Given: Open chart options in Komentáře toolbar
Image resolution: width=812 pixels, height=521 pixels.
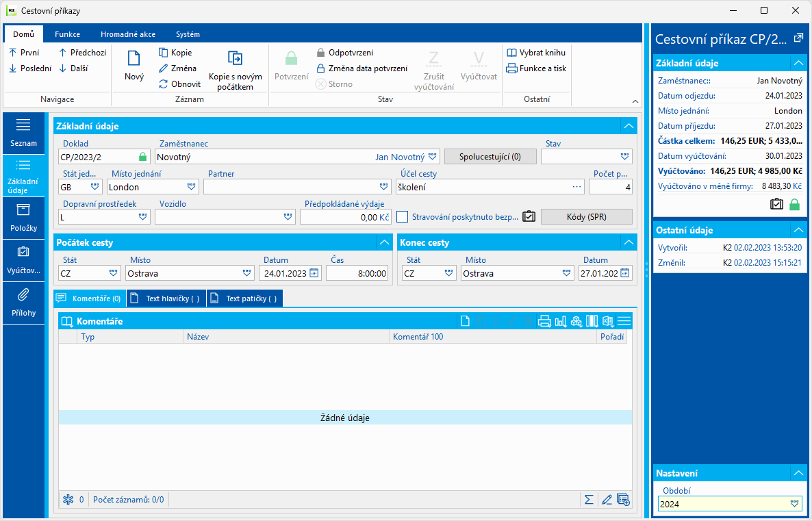Looking at the screenshot, I should tap(560, 322).
